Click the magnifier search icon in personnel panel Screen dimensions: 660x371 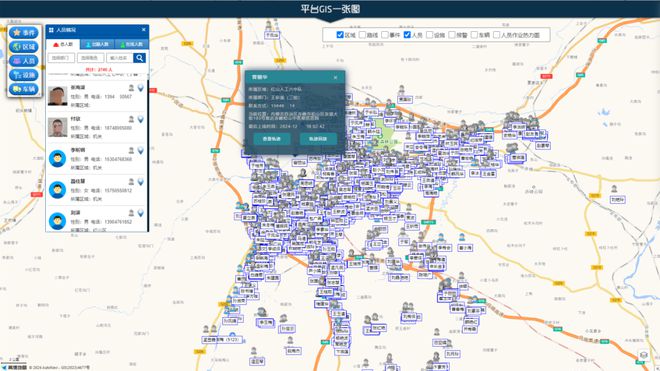[x=140, y=58]
